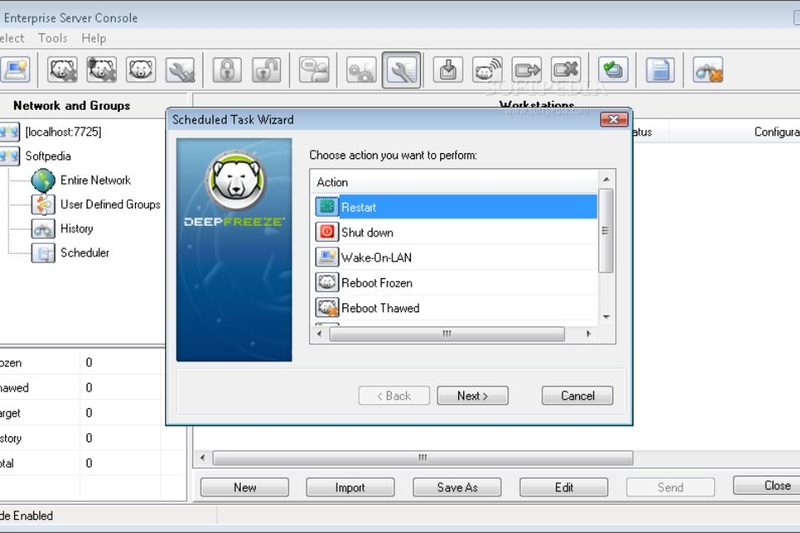Click the green checkmark toolbar icon
This screenshot has width=800, height=533.
coord(613,70)
